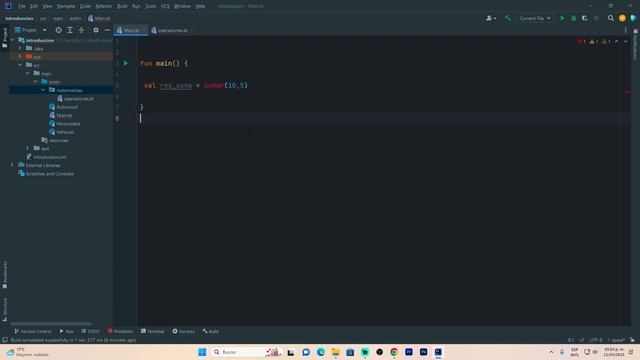Screen dimensions: 640x360
Task: Click Collapse All in Project panel
Action: click(x=81, y=30)
